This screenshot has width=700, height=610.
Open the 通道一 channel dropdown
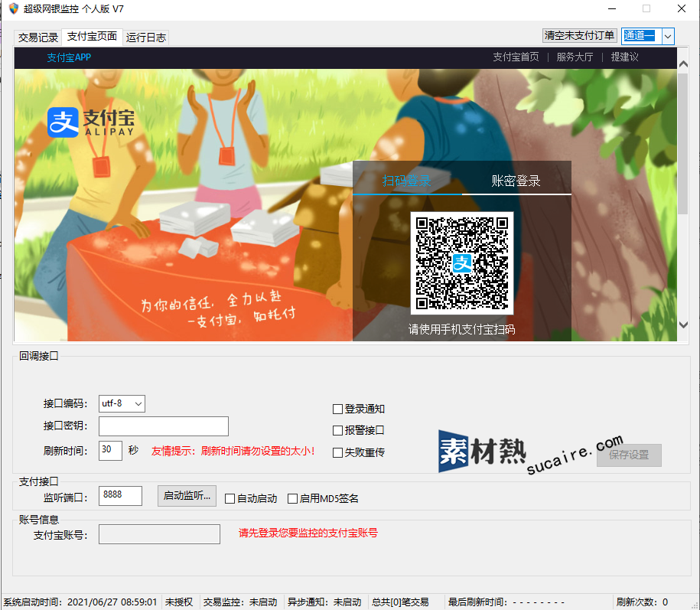click(668, 36)
